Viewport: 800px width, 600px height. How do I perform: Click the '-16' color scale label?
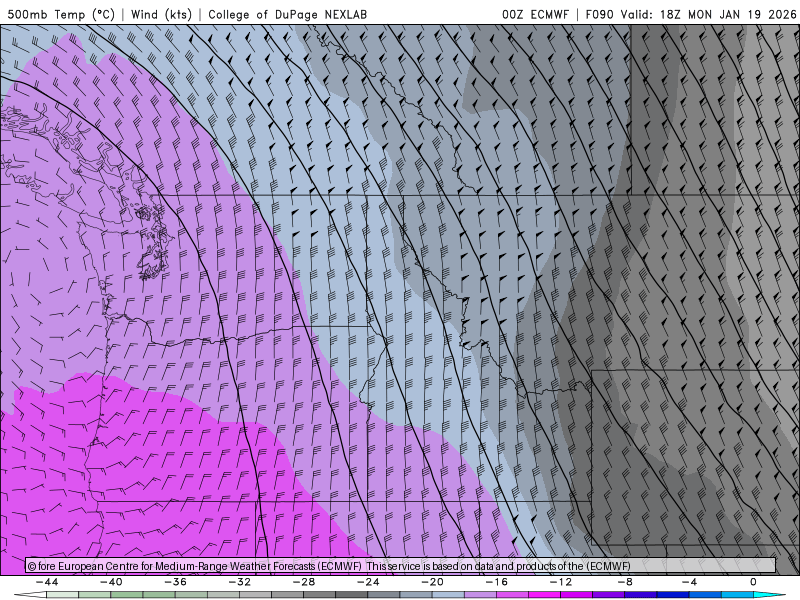pyautogui.click(x=497, y=582)
